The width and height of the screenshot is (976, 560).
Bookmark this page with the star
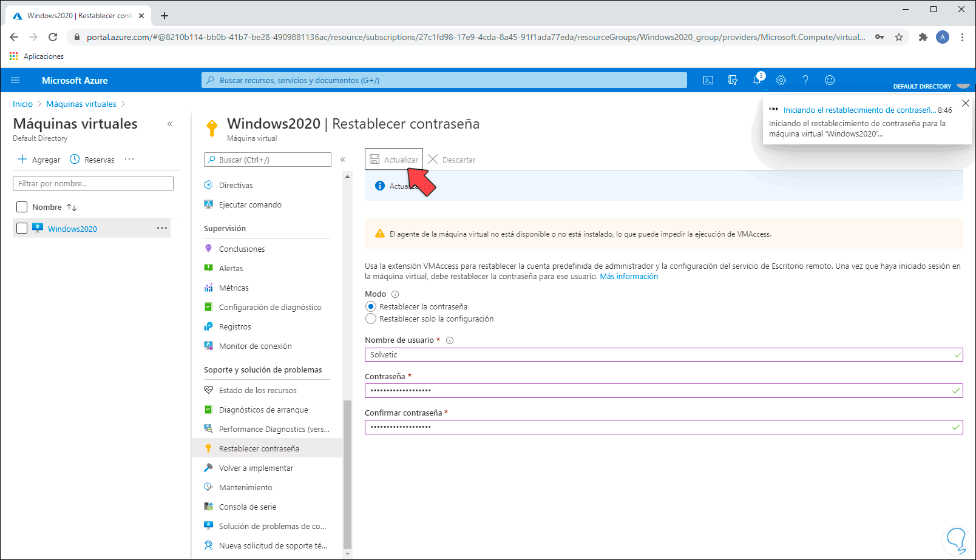[899, 37]
